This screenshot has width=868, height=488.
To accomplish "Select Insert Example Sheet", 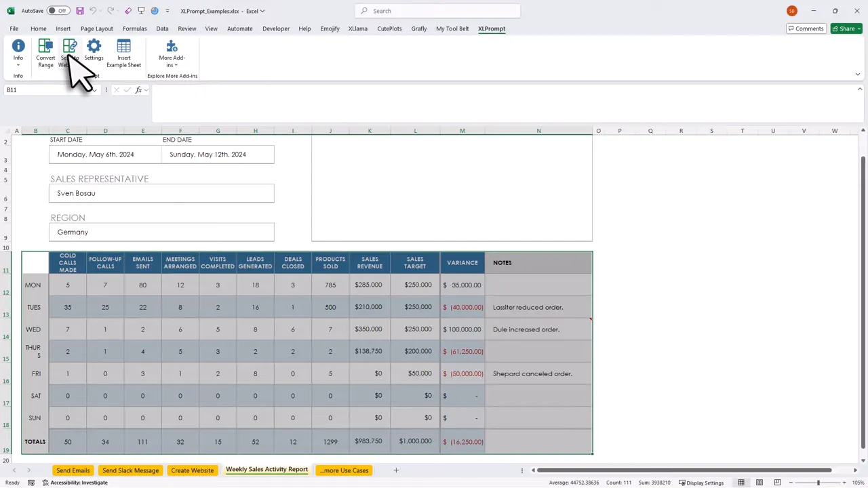I will tap(123, 51).
